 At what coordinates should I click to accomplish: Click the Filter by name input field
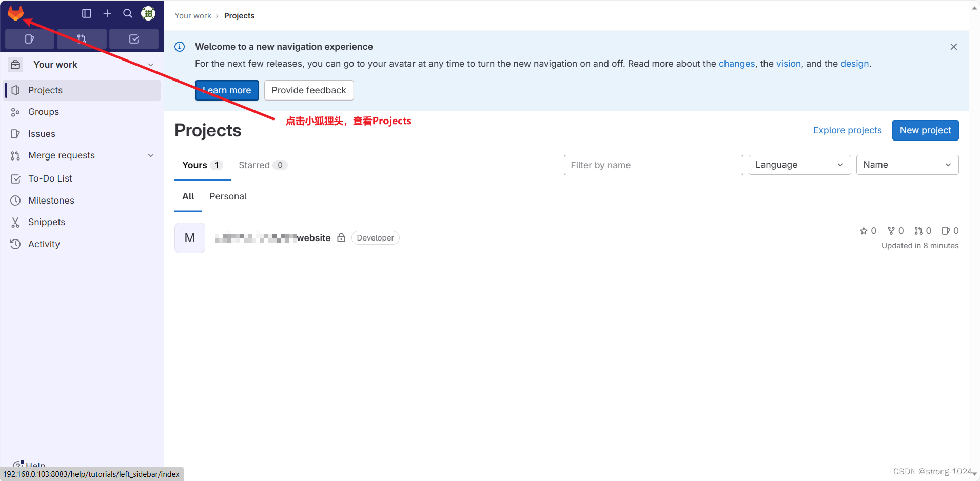[653, 165]
